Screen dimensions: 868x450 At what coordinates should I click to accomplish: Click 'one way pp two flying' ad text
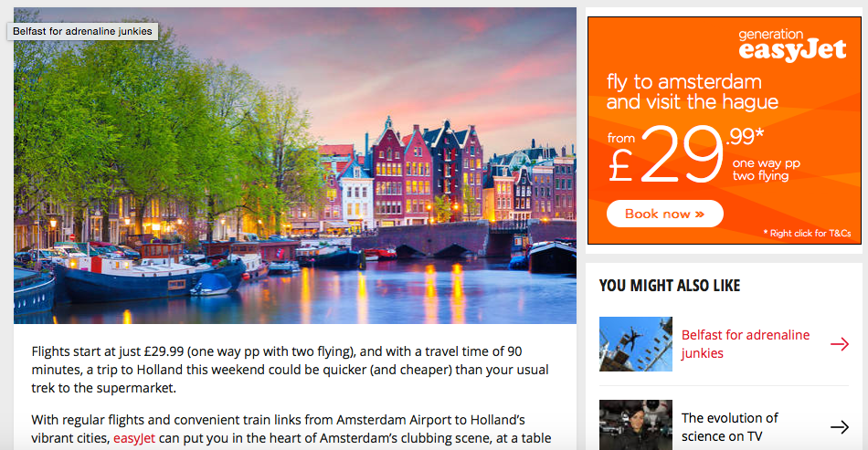click(x=767, y=169)
